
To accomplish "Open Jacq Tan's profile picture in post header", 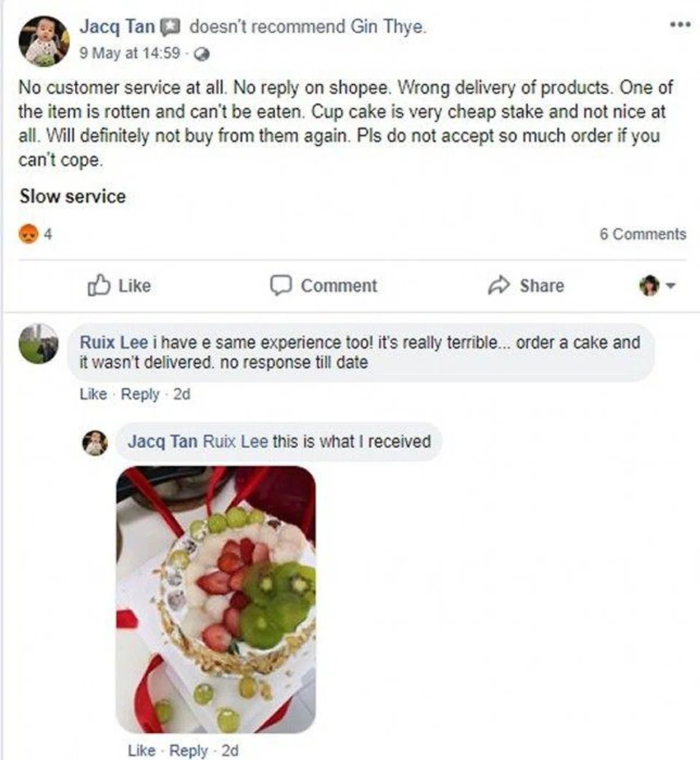I will coord(43,40).
